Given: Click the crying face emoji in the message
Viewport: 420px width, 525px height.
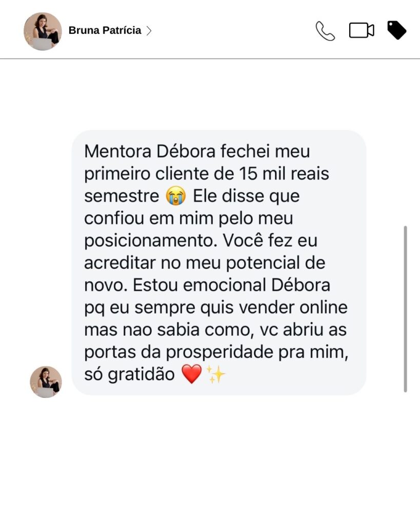Looking at the screenshot, I should 175,197.
